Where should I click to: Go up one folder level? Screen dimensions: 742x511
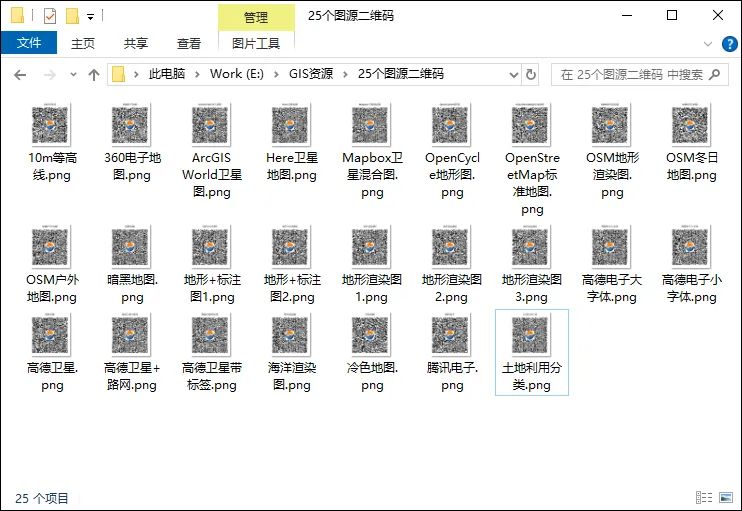tap(94, 75)
